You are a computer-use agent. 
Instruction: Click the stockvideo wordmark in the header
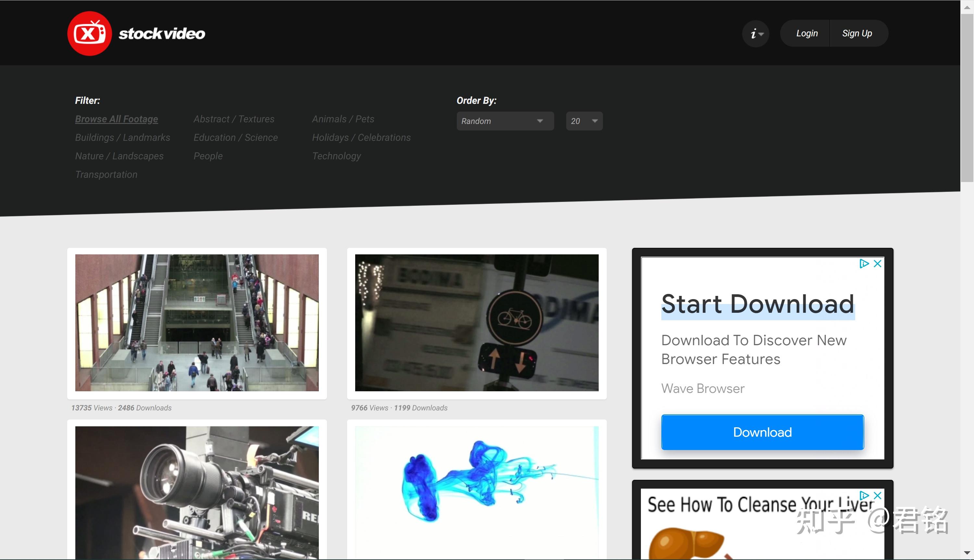162,34
